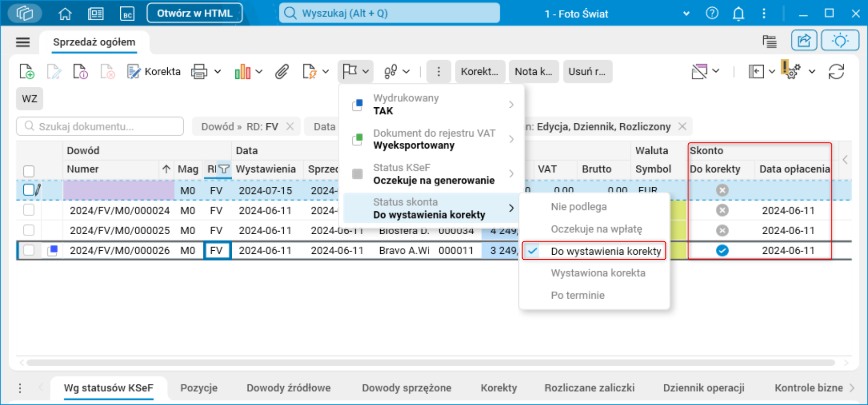The image size is (868, 405).
Task: Click the Usuń r... button
Action: pyautogui.click(x=587, y=72)
